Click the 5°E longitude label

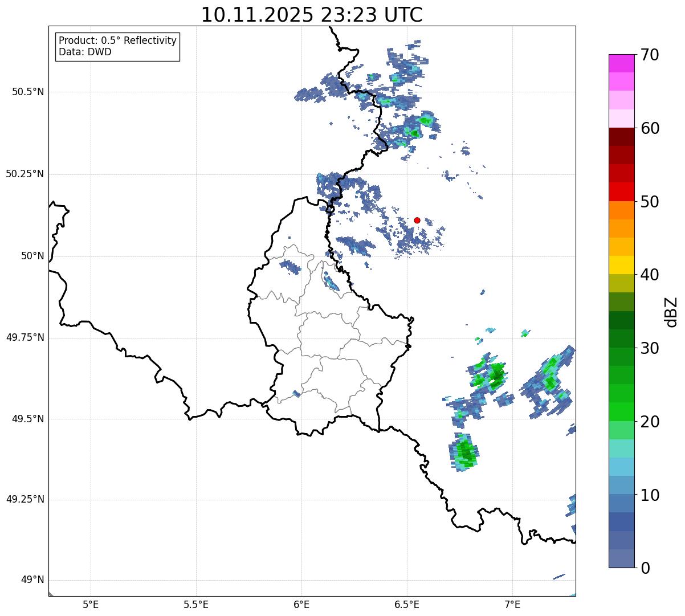coord(91,604)
